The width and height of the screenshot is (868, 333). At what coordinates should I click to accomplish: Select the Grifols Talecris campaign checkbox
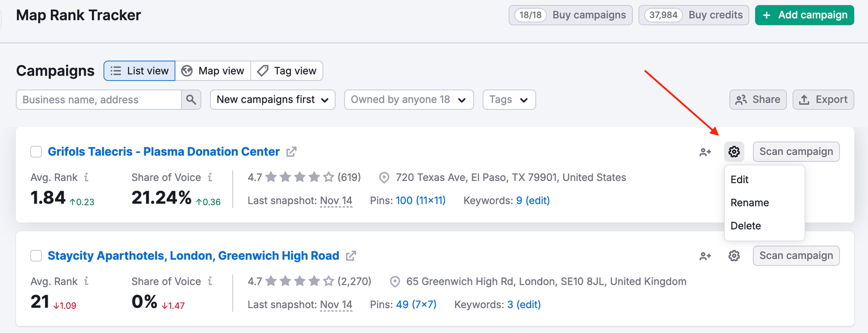point(36,152)
